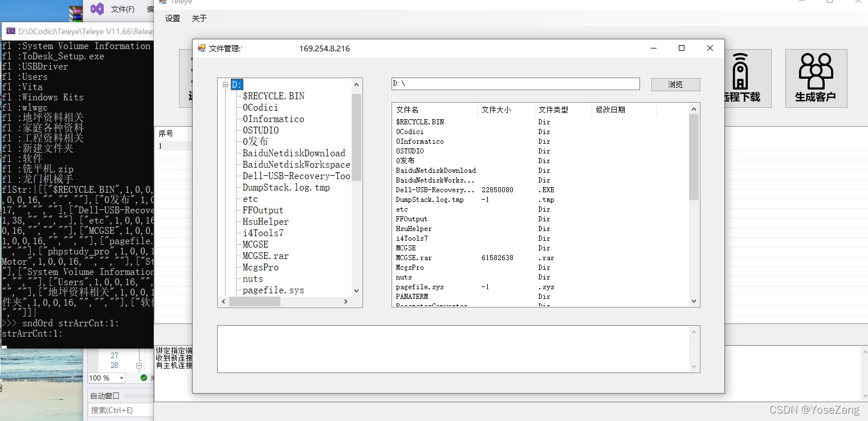Collapse the D: drive tree node
This screenshot has width=868, height=421.
(226, 85)
